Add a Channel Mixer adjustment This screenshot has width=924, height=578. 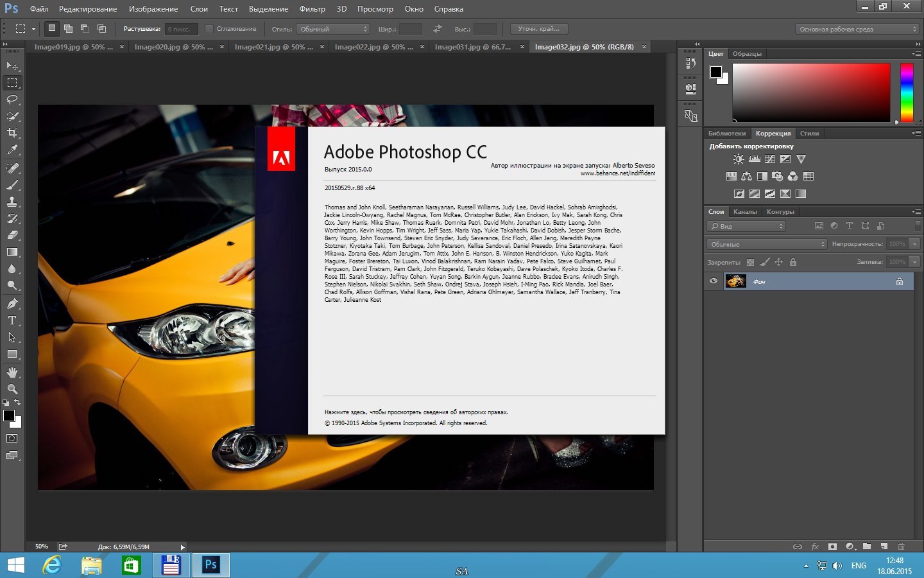[x=792, y=177]
